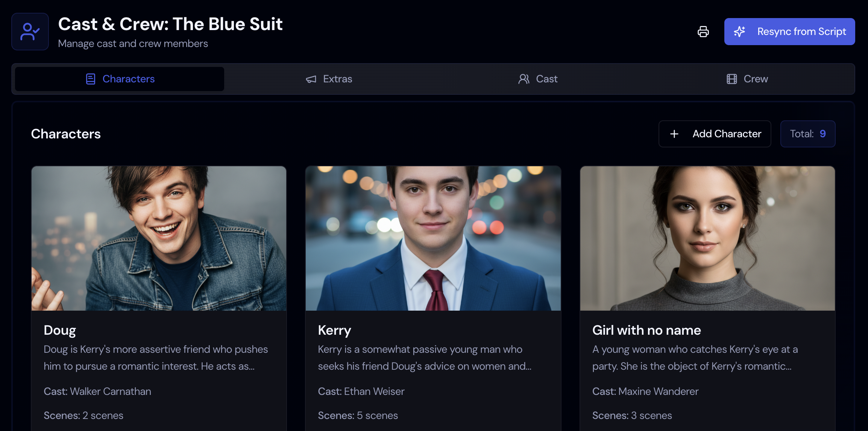The height and width of the screenshot is (431, 868).
Task: Open Doug's character portrait
Action: tap(159, 238)
